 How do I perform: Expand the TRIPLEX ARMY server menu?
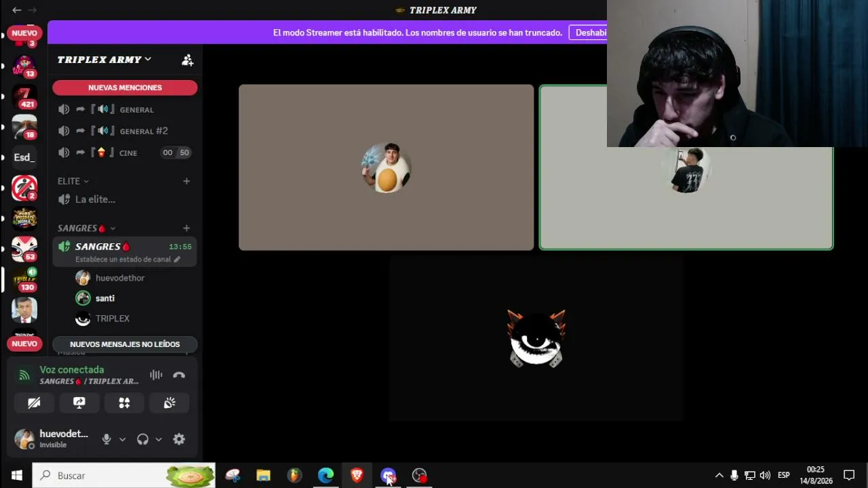tap(104, 60)
